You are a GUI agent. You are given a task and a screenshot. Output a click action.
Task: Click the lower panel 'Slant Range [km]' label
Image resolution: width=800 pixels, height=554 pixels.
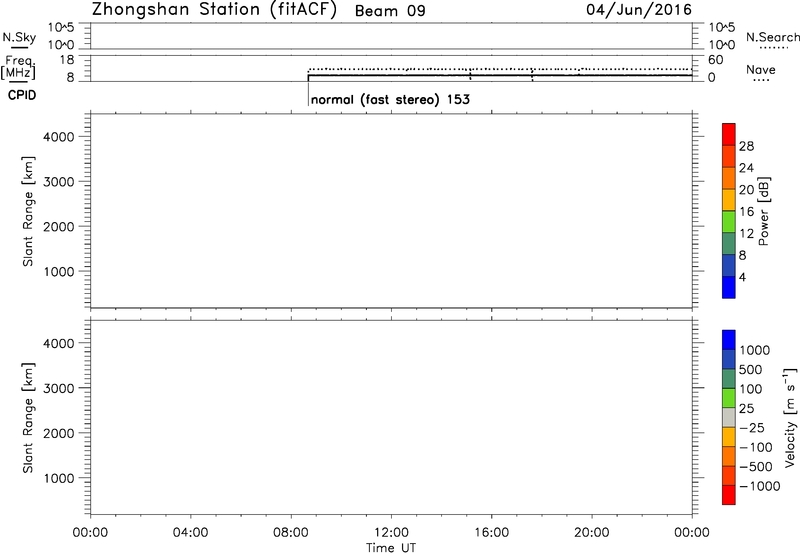coord(28,418)
